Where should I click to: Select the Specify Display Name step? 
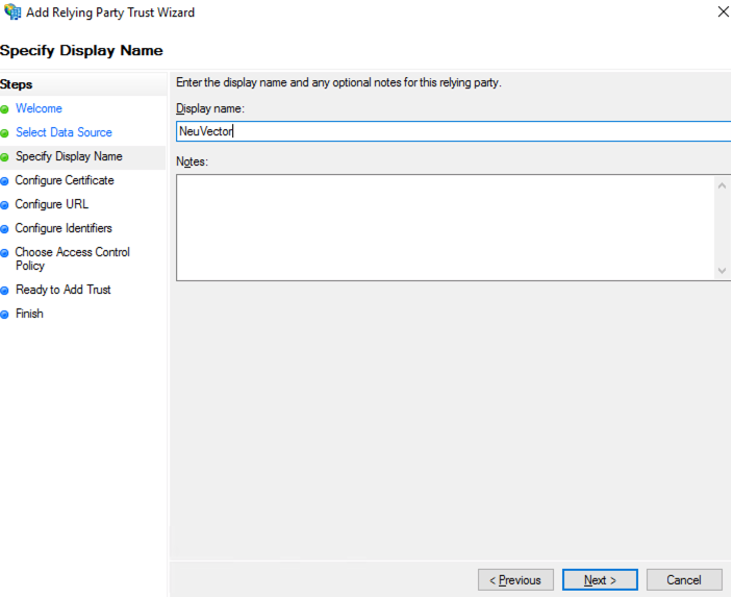(x=69, y=156)
